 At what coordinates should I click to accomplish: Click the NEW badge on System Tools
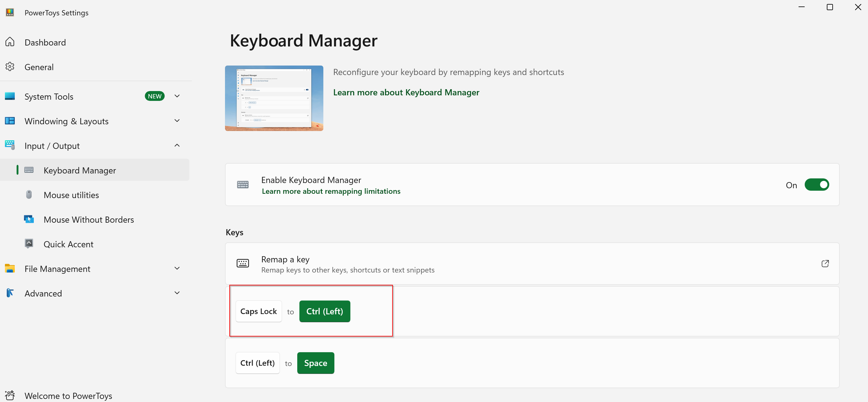(x=155, y=96)
